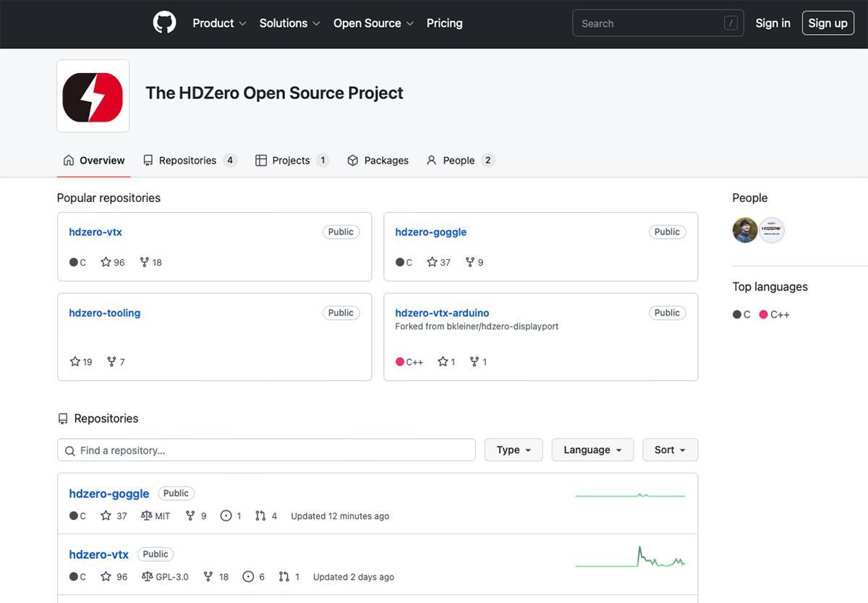View stargazers of hdzero-vtx popular card
The image size is (868, 603).
pos(113,263)
